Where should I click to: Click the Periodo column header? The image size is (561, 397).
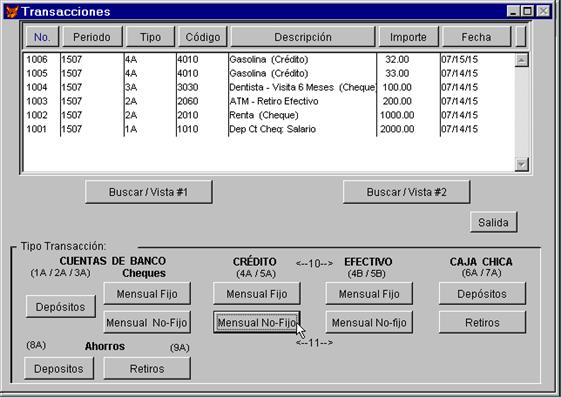(x=92, y=37)
